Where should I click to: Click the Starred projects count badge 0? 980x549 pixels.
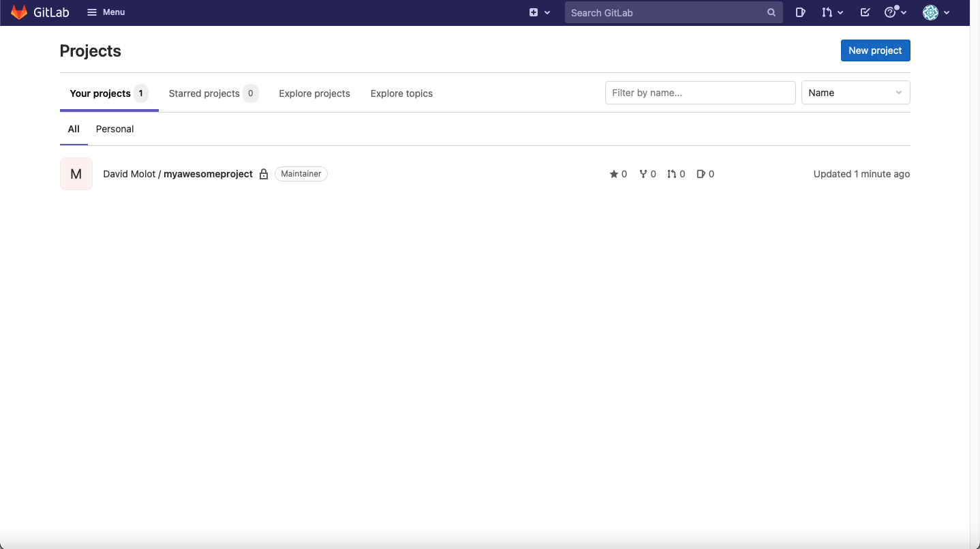coord(251,93)
